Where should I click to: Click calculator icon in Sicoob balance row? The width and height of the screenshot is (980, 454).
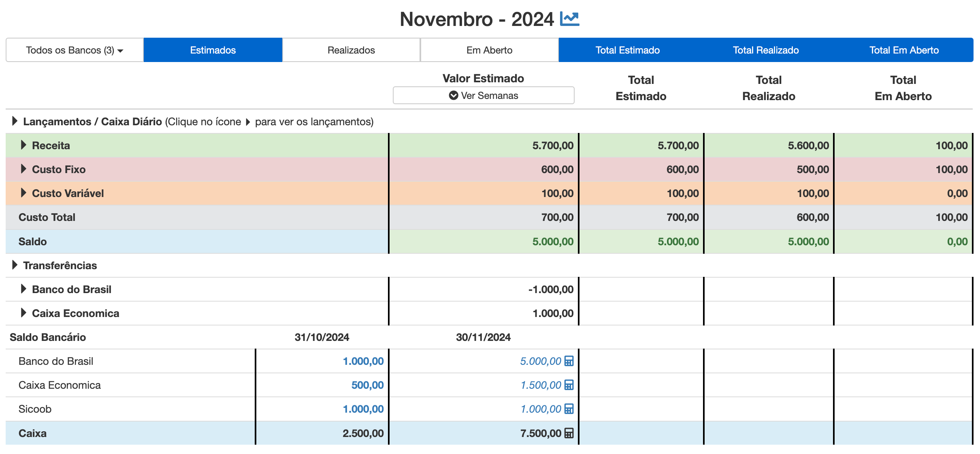(x=569, y=409)
